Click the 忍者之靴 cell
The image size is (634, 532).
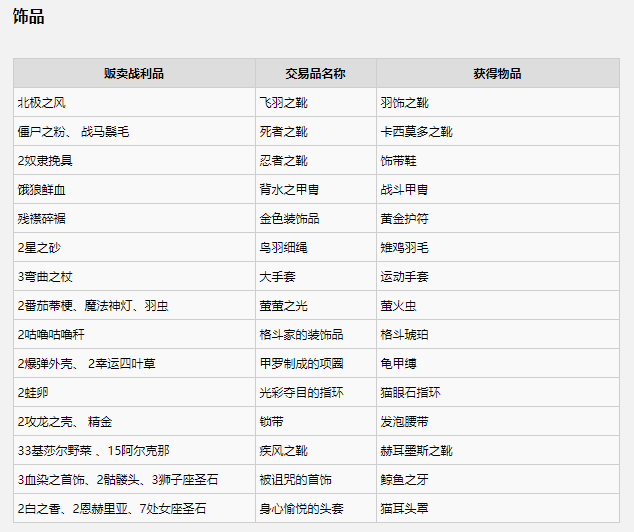(284, 161)
